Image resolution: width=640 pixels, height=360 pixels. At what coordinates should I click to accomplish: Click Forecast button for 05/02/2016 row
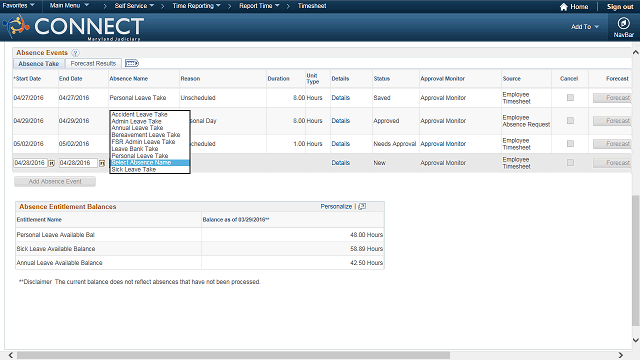point(612,144)
